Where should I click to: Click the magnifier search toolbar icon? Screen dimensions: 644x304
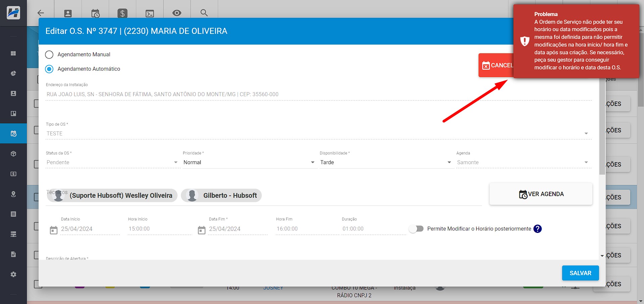pyautogui.click(x=204, y=13)
